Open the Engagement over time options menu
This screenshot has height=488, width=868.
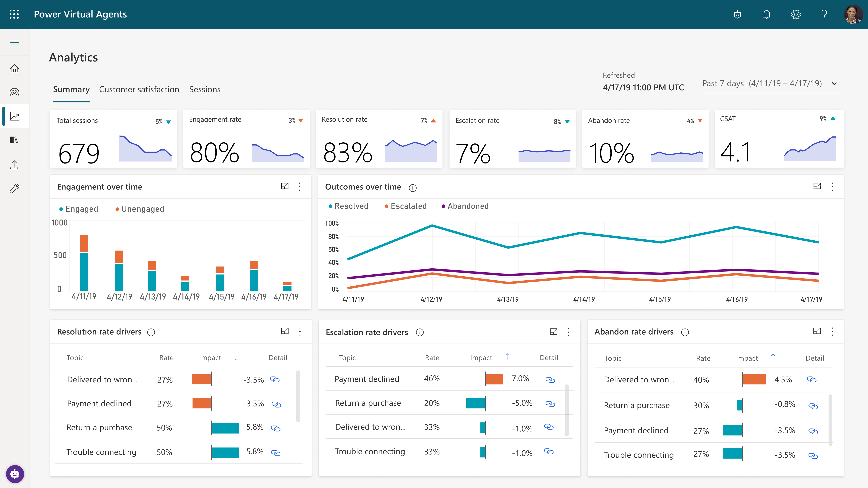coord(300,187)
